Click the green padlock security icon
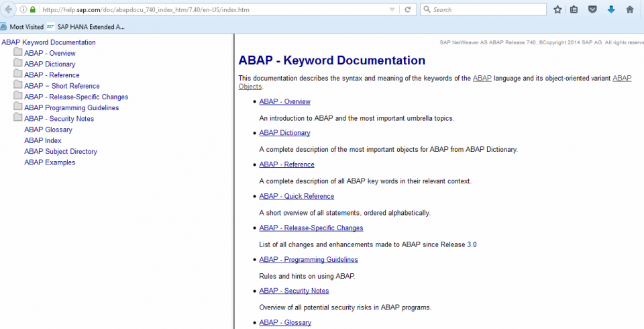The height and width of the screenshot is (329, 644). [32, 9]
